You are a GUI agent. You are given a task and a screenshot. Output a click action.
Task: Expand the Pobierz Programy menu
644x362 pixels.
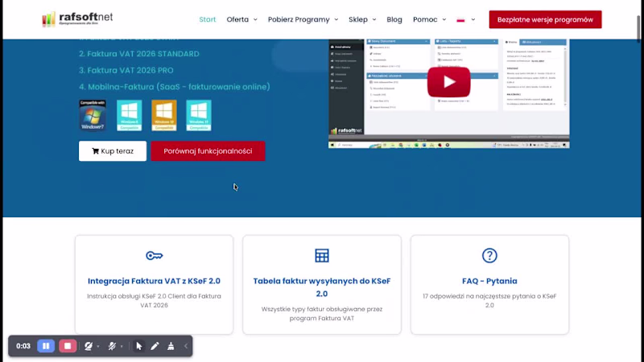(x=303, y=19)
